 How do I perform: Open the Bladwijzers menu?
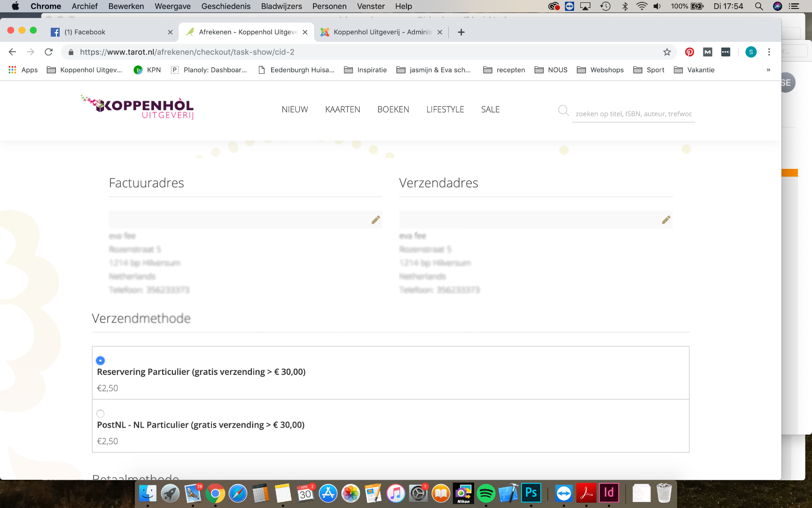click(x=281, y=6)
